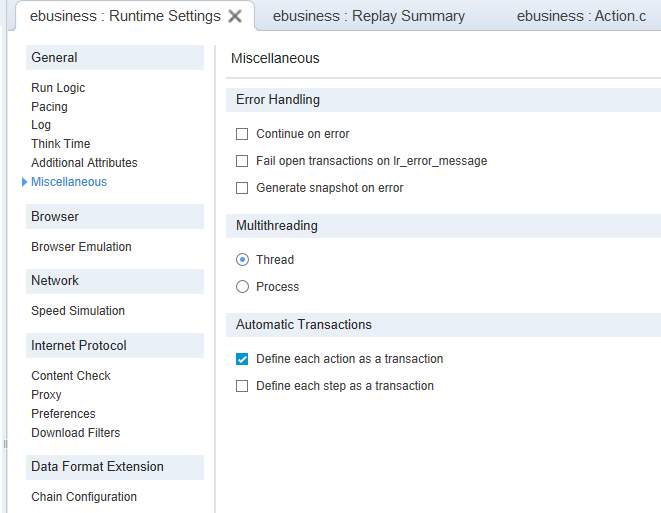
Task: Click the Error Handling group header
Action: tap(443, 100)
